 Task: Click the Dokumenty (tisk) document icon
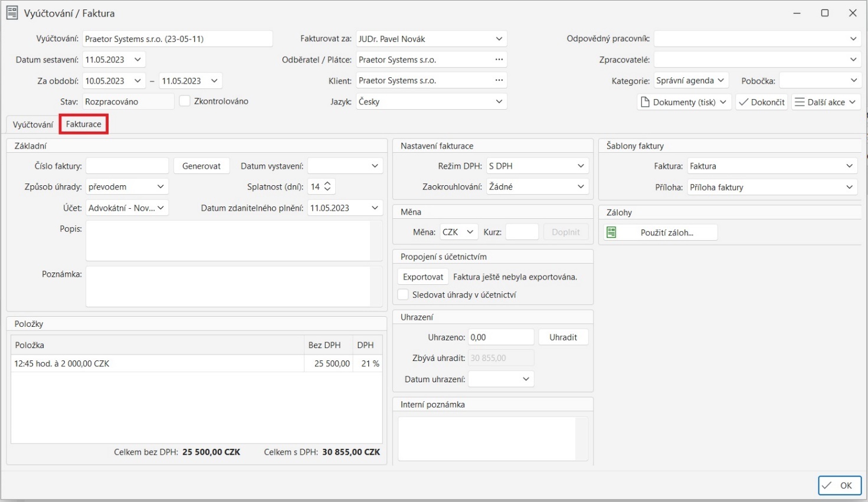(645, 102)
